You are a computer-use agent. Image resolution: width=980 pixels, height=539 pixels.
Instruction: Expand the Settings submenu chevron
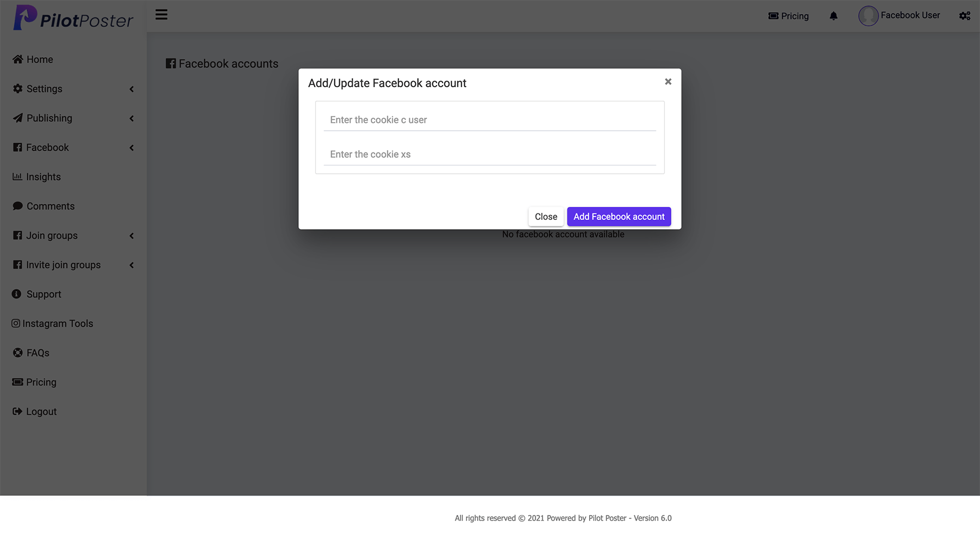click(131, 89)
